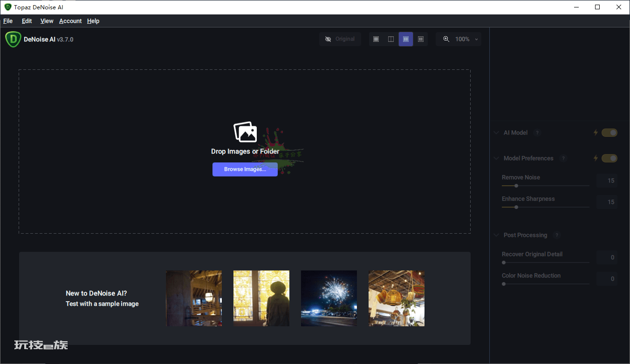Open the wicker lamps cafe sample image
The width and height of the screenshot is (630, 364).
[x=397, y=298]
